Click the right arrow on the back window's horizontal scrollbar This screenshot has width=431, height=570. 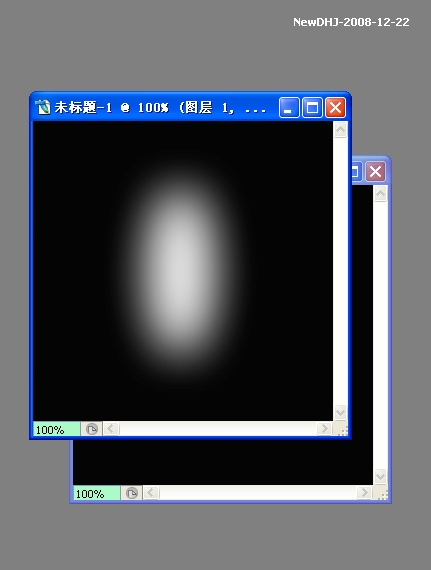coord(364,493)
